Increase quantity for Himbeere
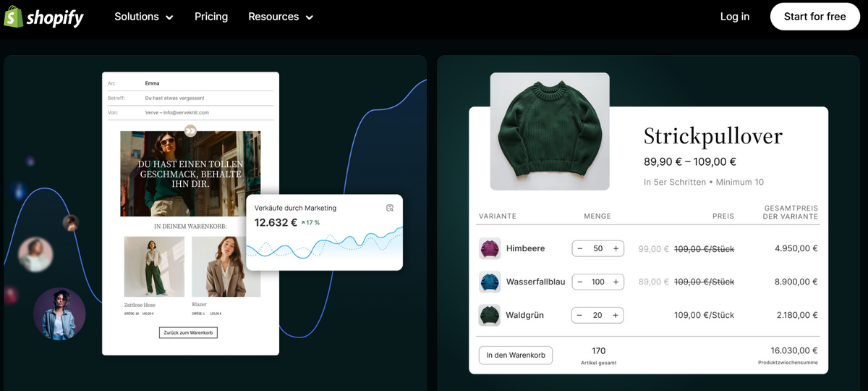Viewport: 868px width, 391px height. pyautogui.click(x=616, y=248)
